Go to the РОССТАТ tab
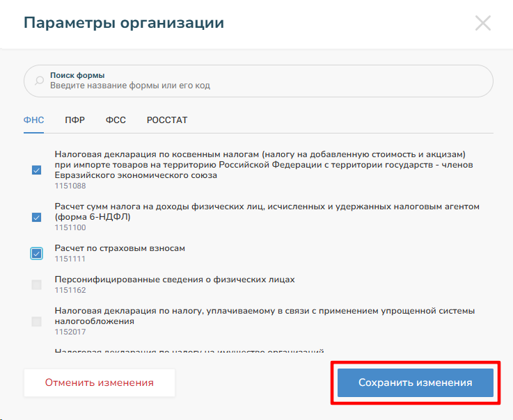 coord(167,120)
